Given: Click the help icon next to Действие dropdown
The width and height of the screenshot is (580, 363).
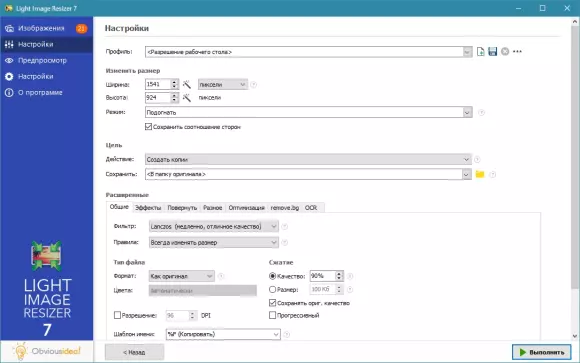Looking at the screenshot, I should tap(477, 160).
